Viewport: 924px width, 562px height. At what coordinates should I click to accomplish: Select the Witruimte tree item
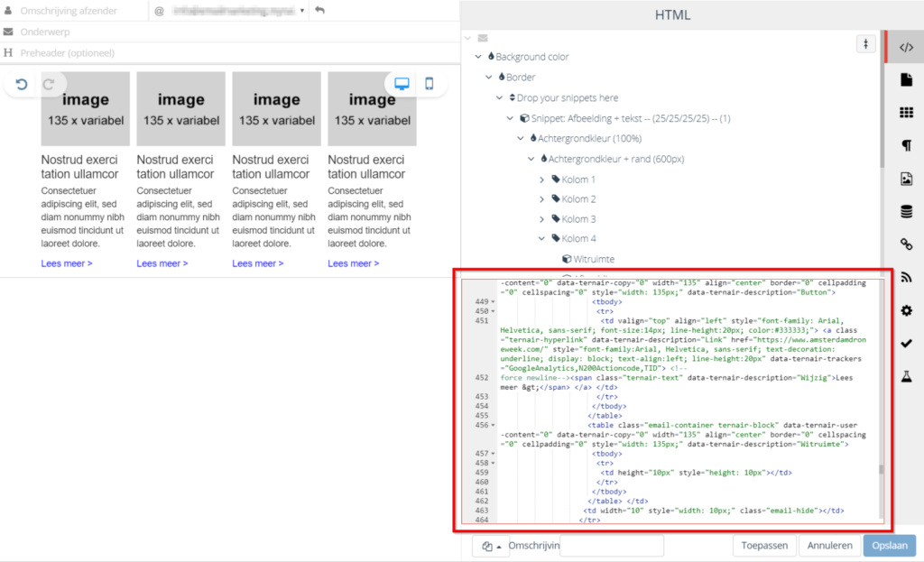click(x=594, y=259)
